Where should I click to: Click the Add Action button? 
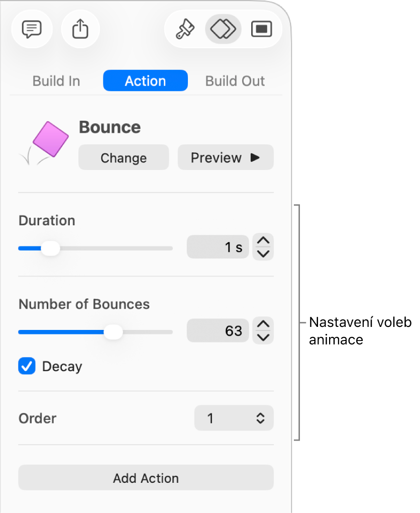click(146, 478)
